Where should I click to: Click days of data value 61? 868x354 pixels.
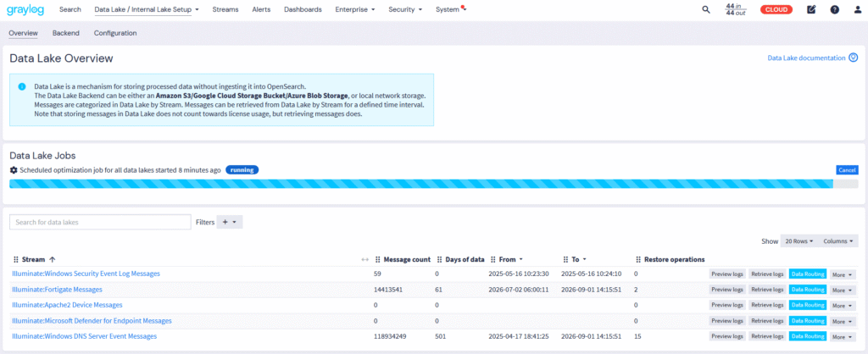coord(440,290)
